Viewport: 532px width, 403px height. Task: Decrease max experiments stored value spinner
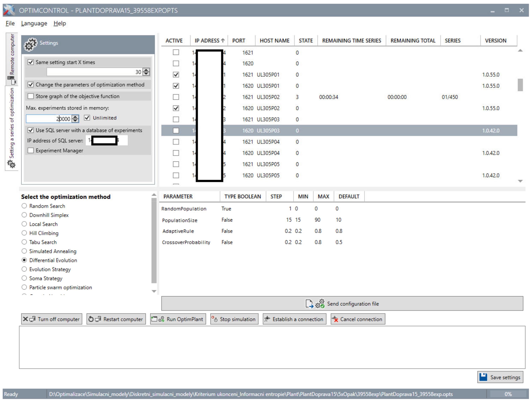click(x=75, y=120)
